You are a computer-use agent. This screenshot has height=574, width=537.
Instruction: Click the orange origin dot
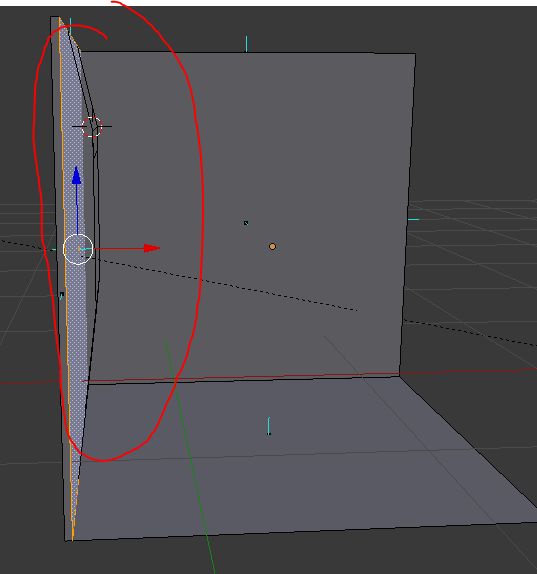pyautogui.click(x=272, y=247)
